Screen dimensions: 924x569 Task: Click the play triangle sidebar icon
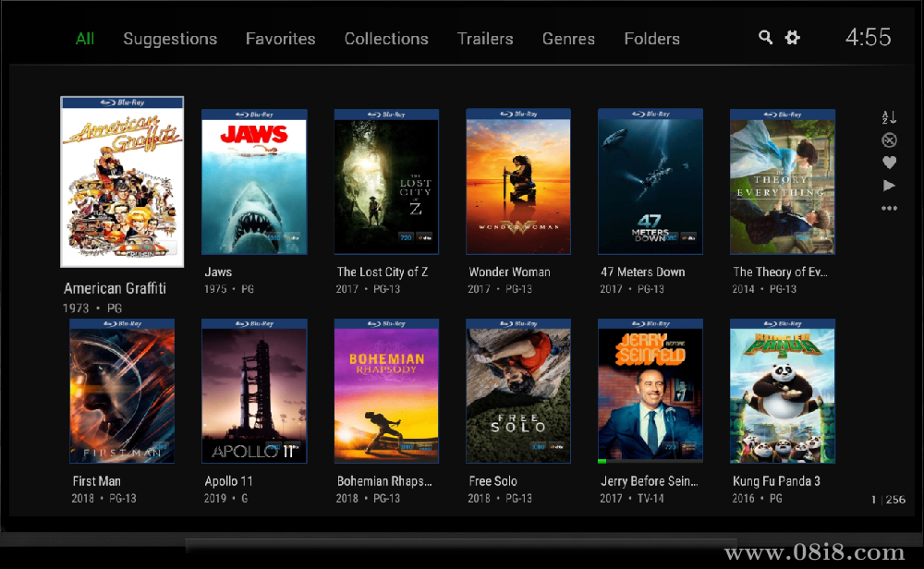(x=889, y=186)
